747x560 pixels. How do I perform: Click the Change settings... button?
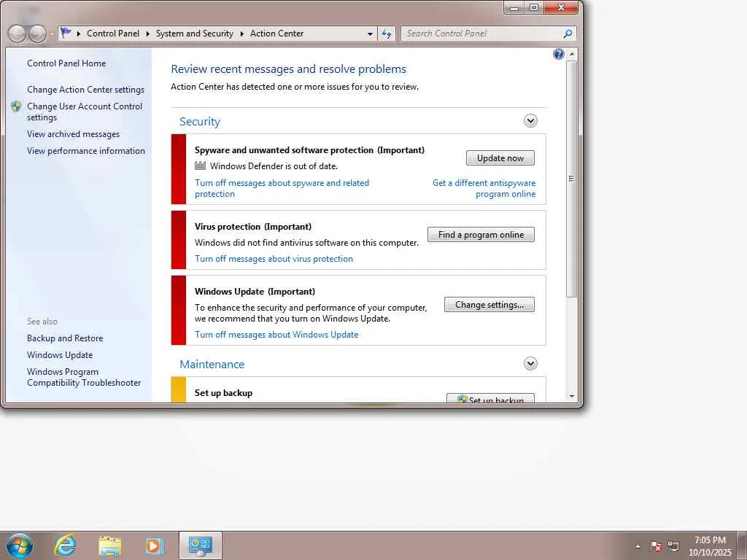(x=489, y=305)
